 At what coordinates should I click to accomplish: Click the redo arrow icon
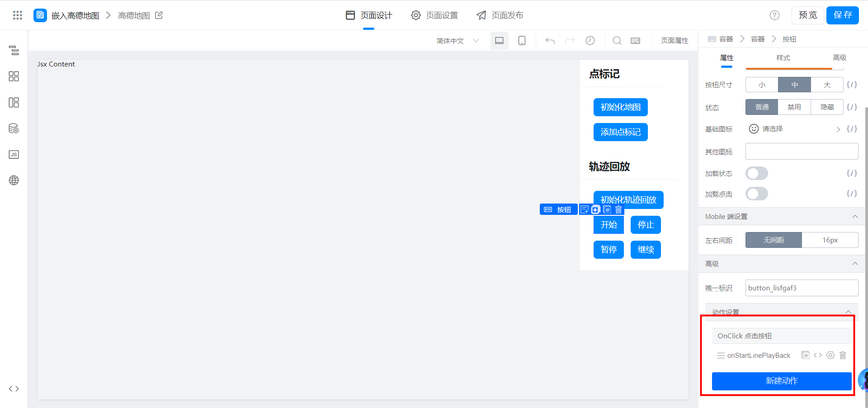click(570, 41)
